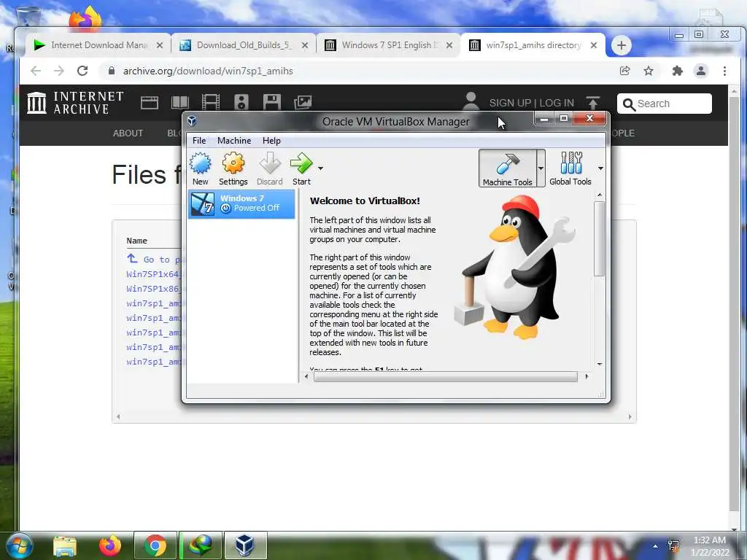Viewport: 747px width, 560px height.
Task: Open Settings for the selected VM
Action: pos(233,168)
